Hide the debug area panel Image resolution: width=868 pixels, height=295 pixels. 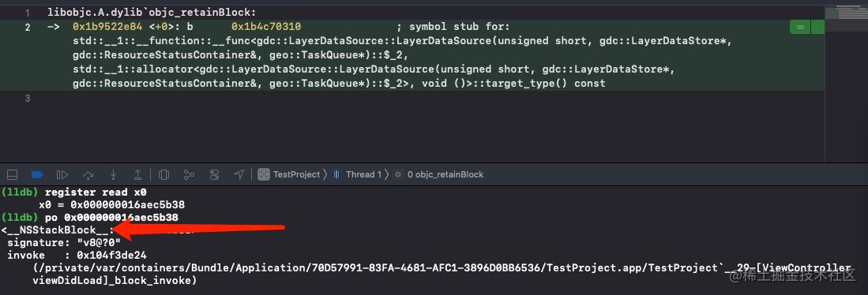click(x=12, y=174)
